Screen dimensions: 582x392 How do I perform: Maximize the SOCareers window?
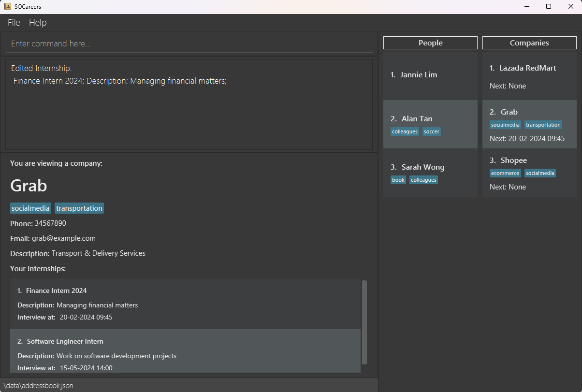click(x=549, y=6)
